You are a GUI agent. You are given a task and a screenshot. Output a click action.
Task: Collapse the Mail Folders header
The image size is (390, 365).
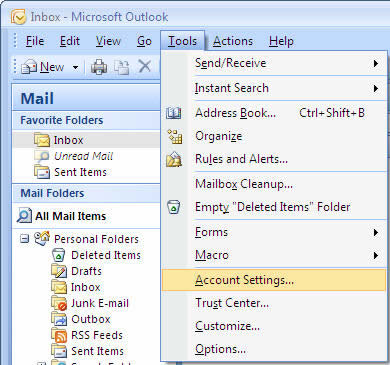pyautogui.click(x=86, y=193)
